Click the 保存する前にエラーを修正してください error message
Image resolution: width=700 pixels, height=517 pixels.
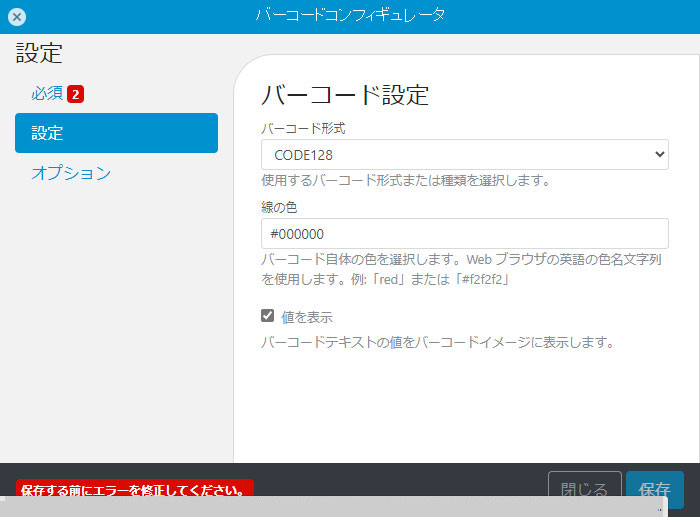pyautogui.click(x=135, y=488)
